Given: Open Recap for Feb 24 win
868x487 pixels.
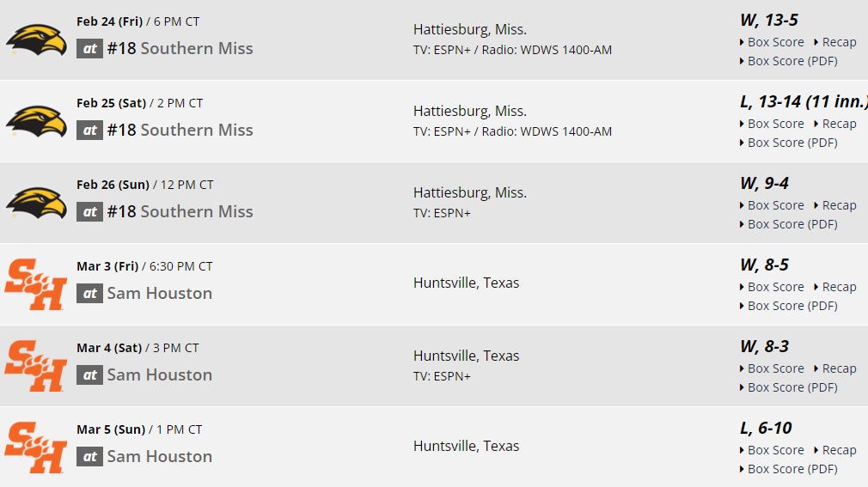Looking at the screenshot, I should coord(839,42).
